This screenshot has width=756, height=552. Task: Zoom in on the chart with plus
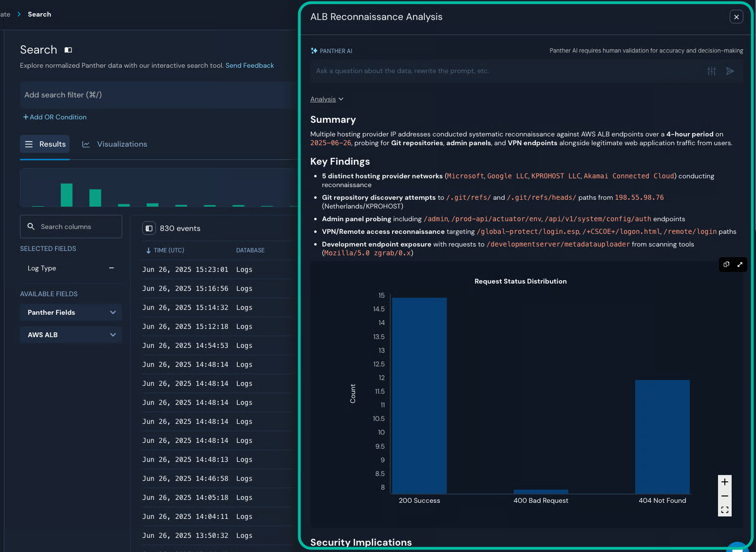click(x=725, y=482)
